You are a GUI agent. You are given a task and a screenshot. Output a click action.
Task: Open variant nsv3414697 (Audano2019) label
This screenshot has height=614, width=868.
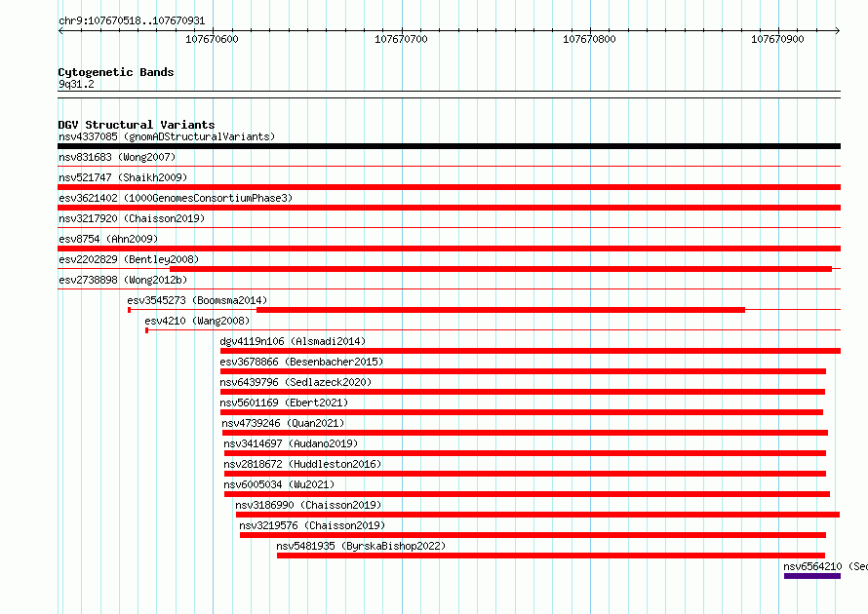tap(291, 443)
